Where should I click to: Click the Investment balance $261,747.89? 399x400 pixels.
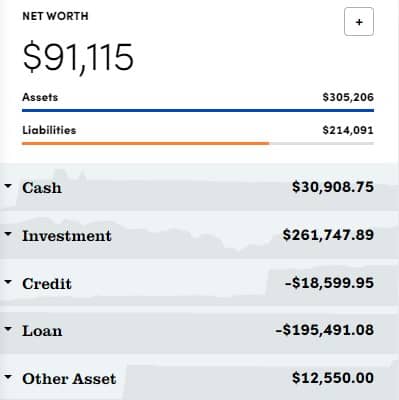click(x=328, y=235)
